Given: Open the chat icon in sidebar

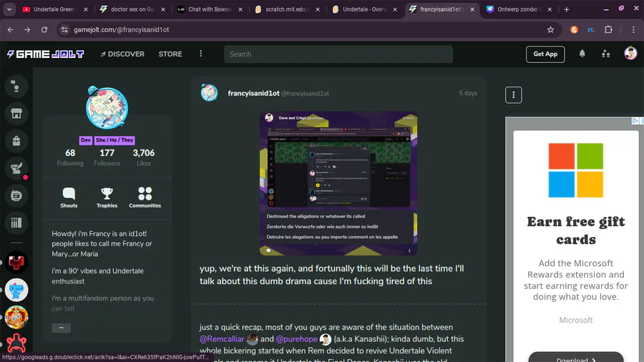Looking at the screenshot, I should tap(16, 196).
